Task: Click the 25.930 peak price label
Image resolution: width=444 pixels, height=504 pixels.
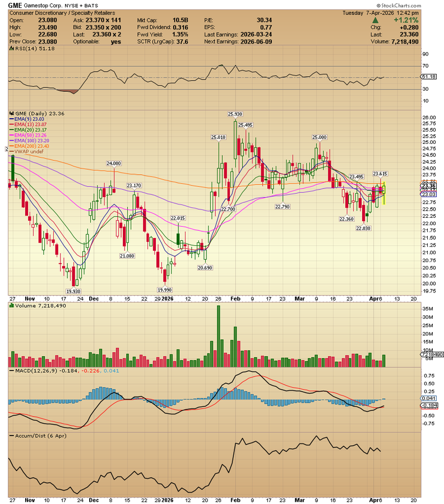Action: (x=235, y=114)
